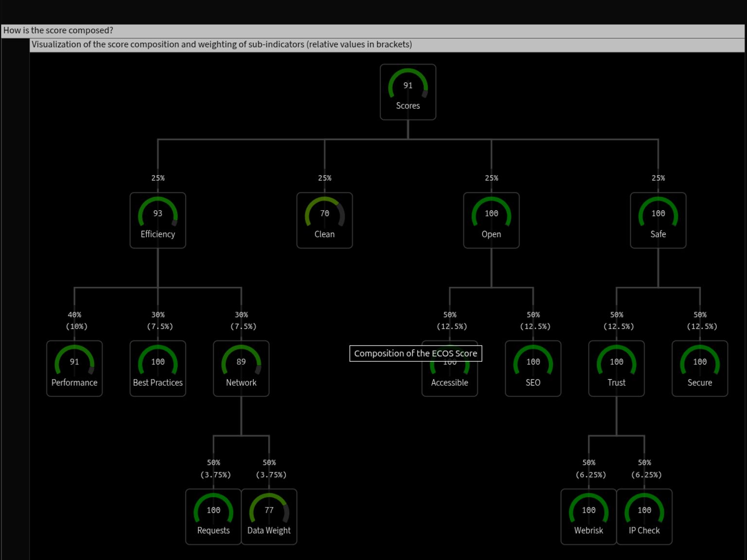Click the Safe score gauge
747x560 pixels.
[x=658, y=220]
